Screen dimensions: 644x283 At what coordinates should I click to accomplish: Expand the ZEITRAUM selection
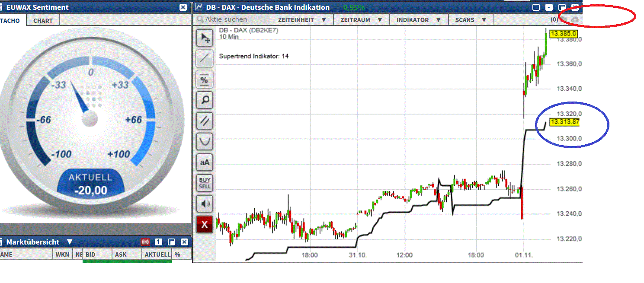[x=362, y=19]
